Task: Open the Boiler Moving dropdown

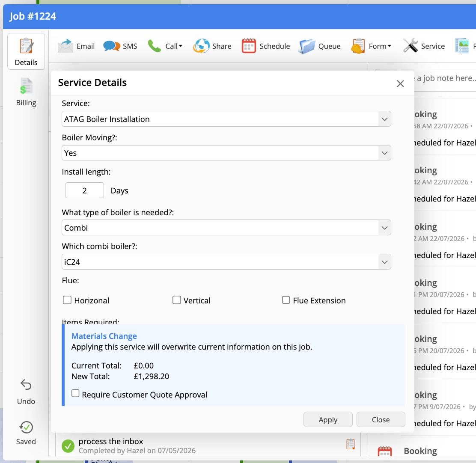Action: [x=226, y=153]
